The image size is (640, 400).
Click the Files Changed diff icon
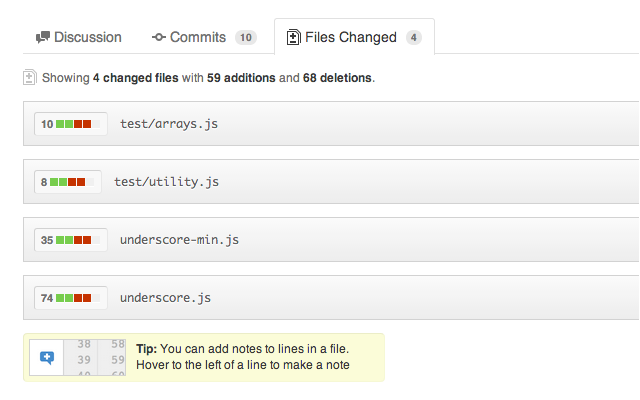tap(293, 38)
